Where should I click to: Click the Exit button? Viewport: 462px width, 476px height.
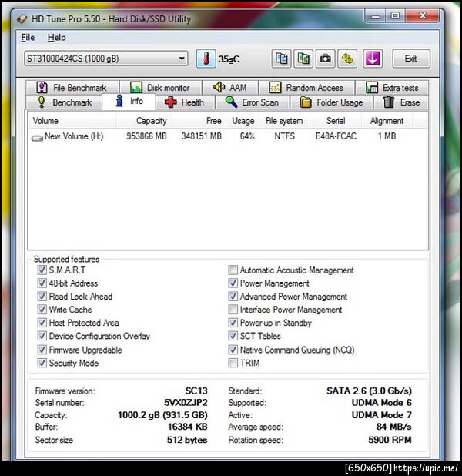click(x=411, y=59)
